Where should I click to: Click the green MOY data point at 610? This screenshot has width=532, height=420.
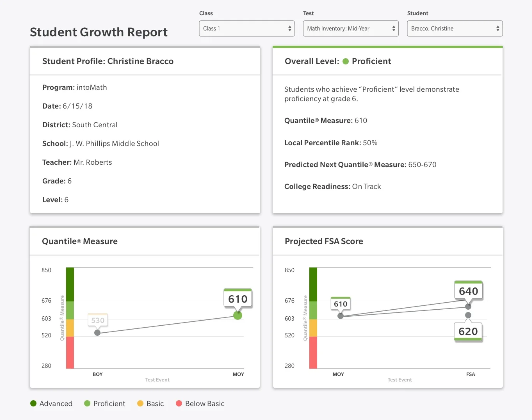[x=238, y=315]
